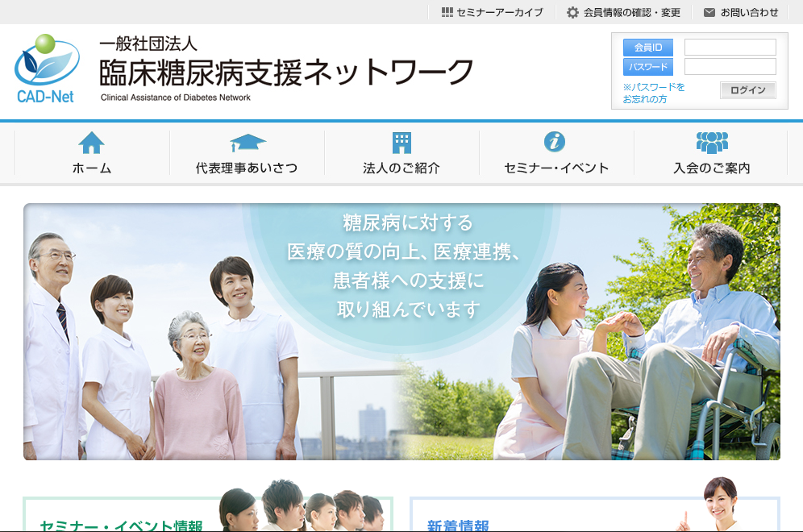Click the envelope icon beside お問い合わせ
Screen dimensions: 803x532
709,12
